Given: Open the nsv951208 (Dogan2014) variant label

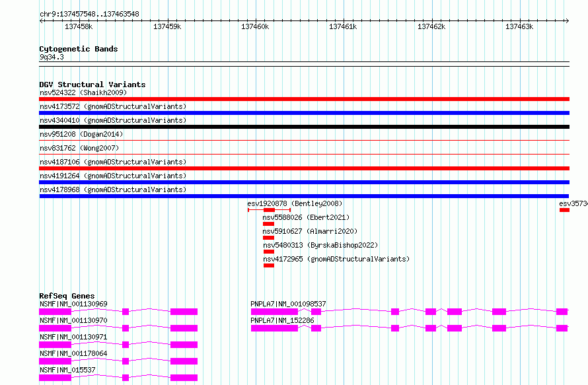Looking at the screenshot, I should click(81, 134).
